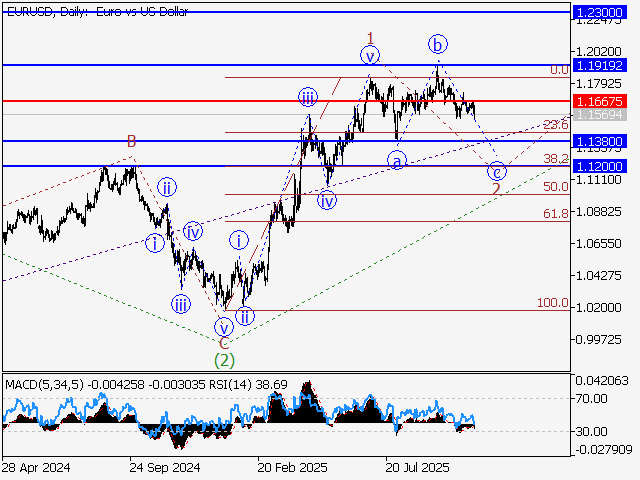Screen dimensions: 640x480
Task: Click the 100.0 Fibonacci level label
Action: tap(552, 303)
